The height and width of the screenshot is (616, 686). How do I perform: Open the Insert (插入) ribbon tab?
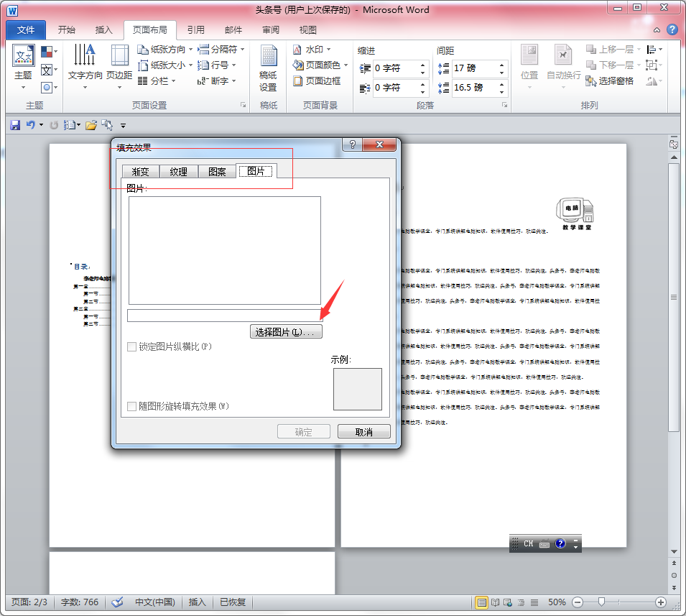[104, 30]
